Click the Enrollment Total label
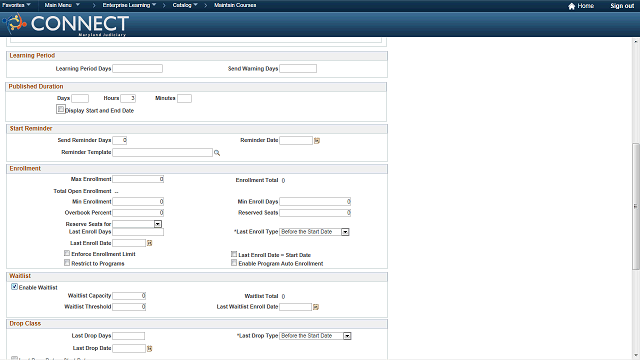The width and height of the screenshot is (640, 360). [x=257, y=180]
